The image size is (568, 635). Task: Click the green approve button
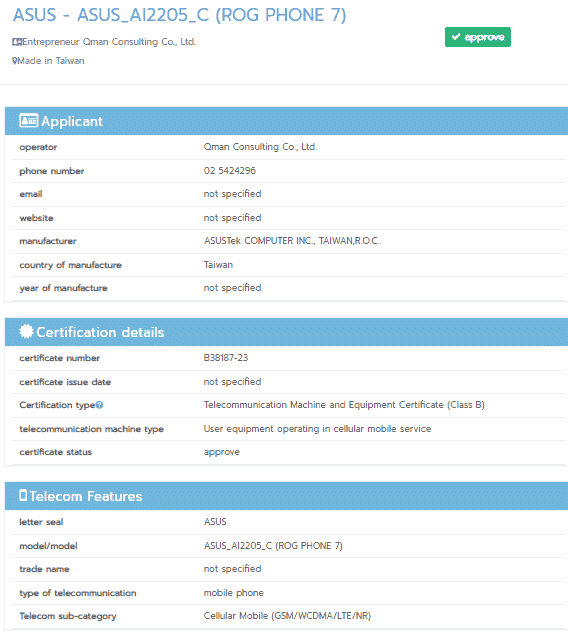(x=478, y=37)
